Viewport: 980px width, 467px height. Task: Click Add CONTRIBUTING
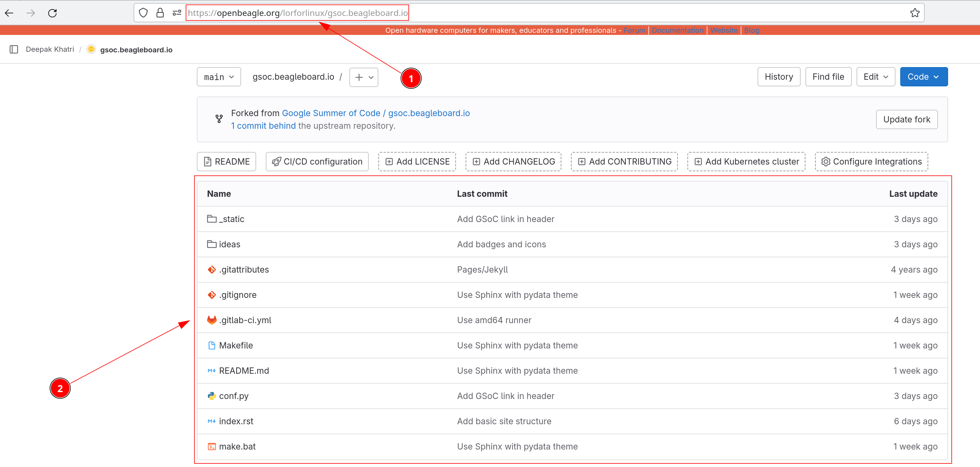[624, 162]
